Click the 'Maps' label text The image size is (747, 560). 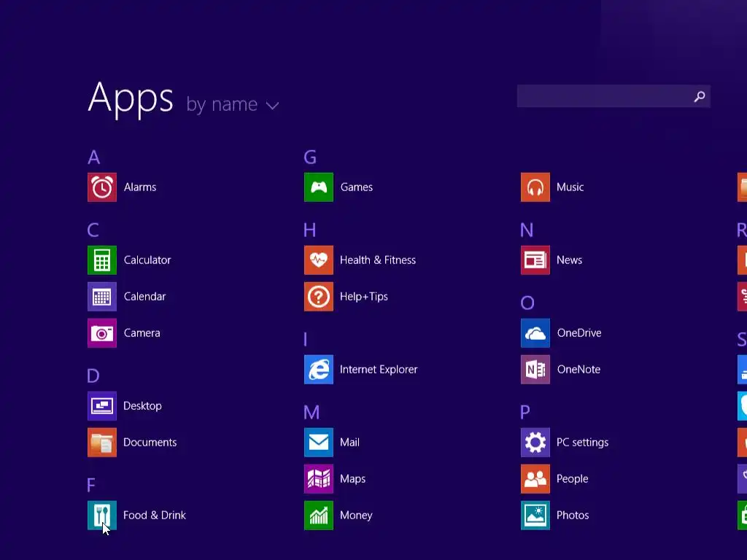tap(352, 479)
